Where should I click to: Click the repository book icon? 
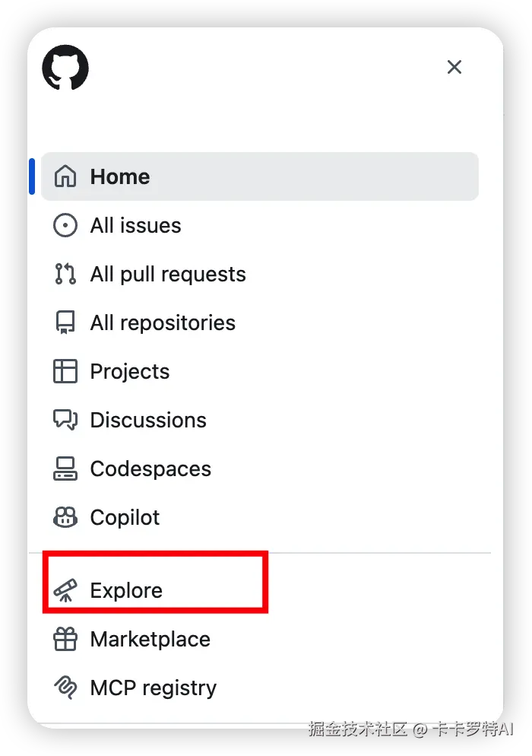point(65,322)
